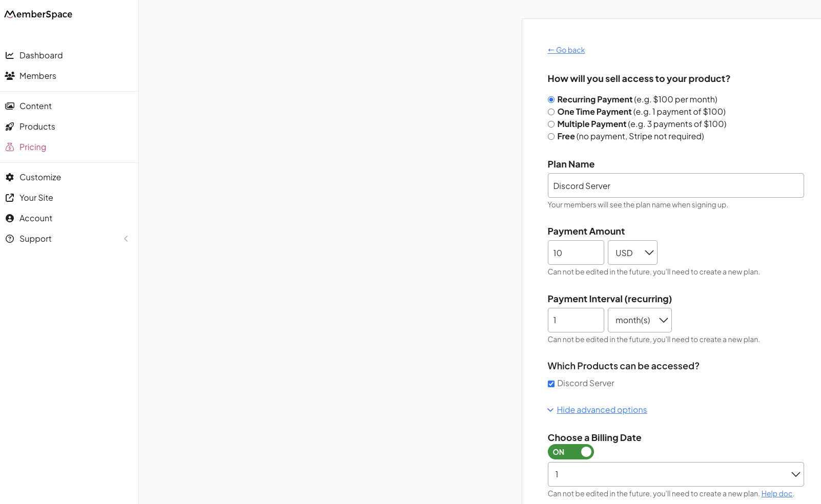This screenshot has height=504, width=821.
Task: Open the currency USD dropdown
Action: click(632, 253)
